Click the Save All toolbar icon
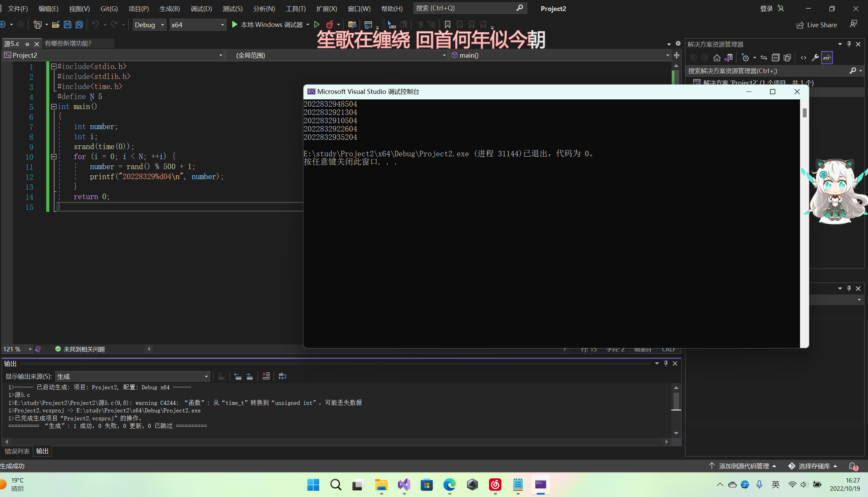Screen dimensions: 868x497 [x=79, y=25]
